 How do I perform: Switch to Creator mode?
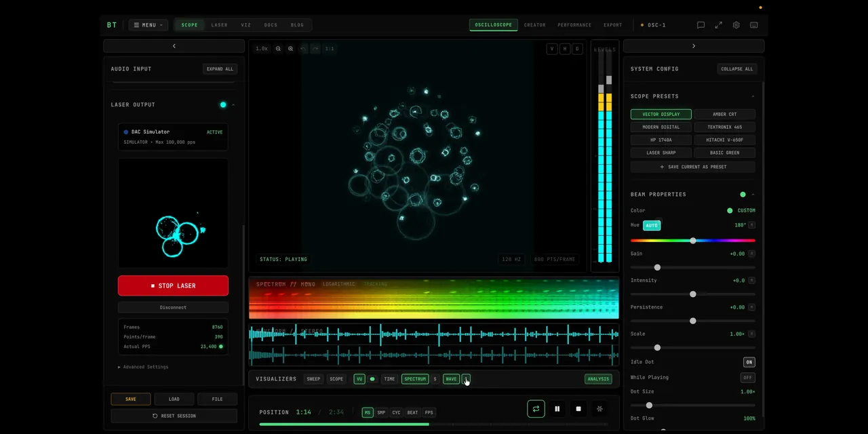(x=534, y=25)
